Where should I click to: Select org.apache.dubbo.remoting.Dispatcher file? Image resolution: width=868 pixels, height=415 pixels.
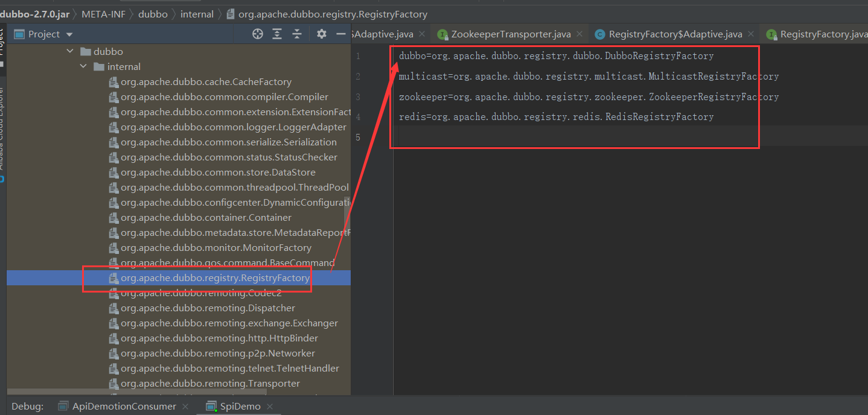[208, 308]
